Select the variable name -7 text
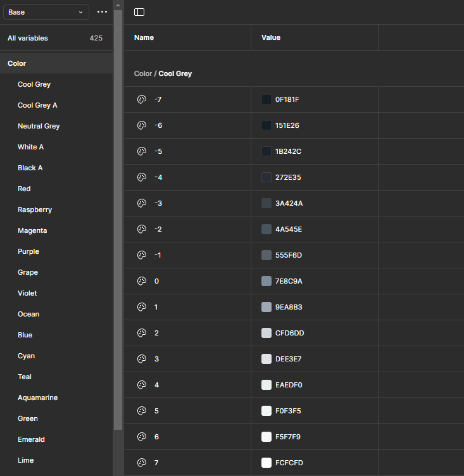Image resolution: width=464 pixels, height=476 pixels. point(158,99)
